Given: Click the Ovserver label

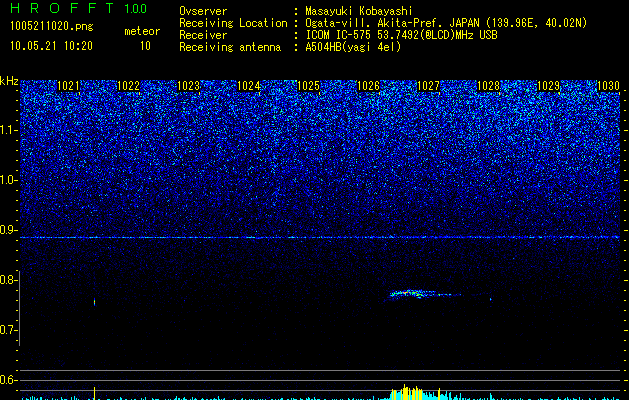Looking at the screenshot, I should pyautogui.click(x=203, y=11).
